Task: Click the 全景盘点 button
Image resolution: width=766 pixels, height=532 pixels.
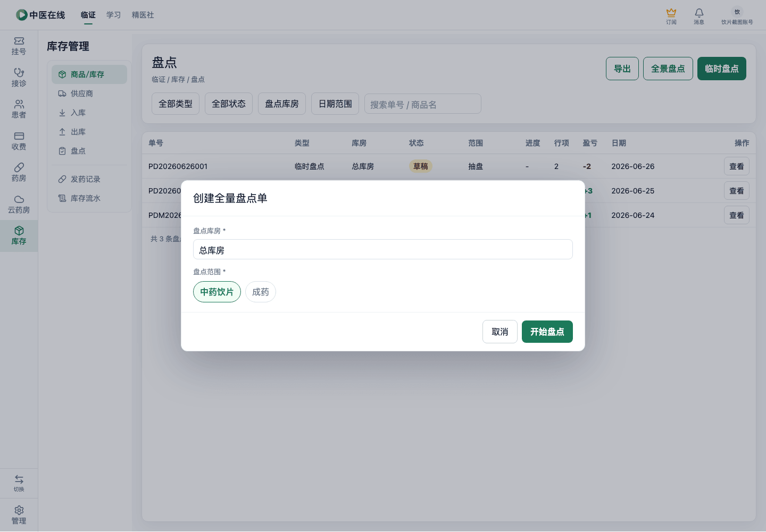Action: [668, 69]
